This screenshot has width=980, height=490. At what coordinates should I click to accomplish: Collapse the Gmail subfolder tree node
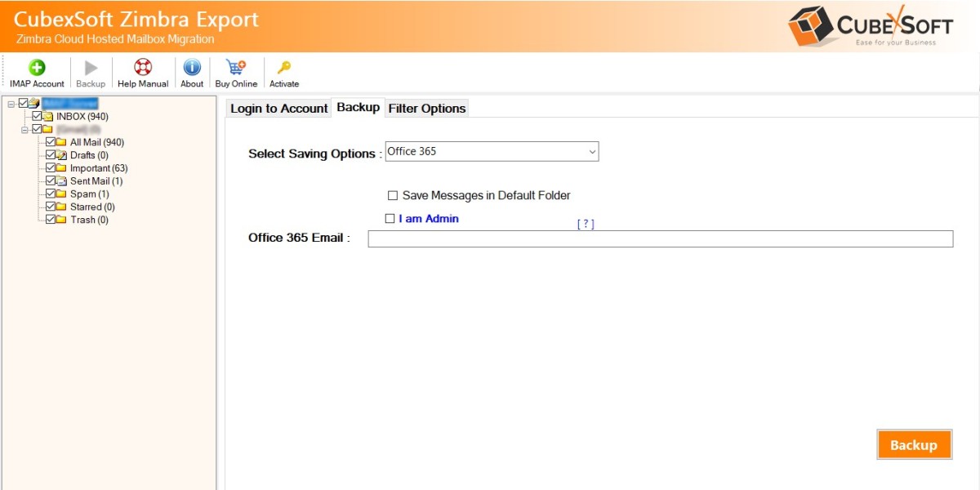point(25,129)
